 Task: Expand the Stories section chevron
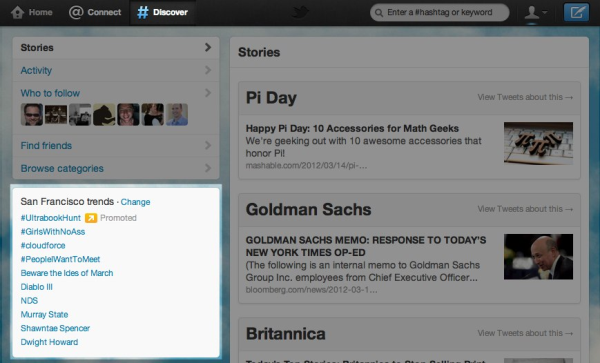208,47
